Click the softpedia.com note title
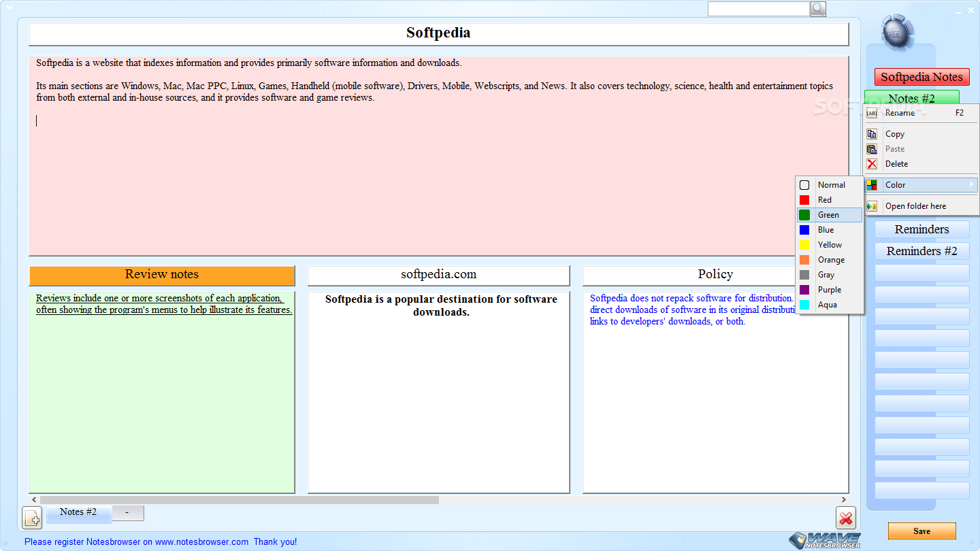 [x=438, y=275]
